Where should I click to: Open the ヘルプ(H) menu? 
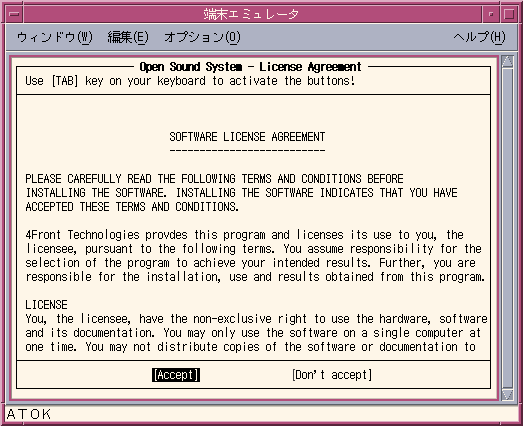pyautogui.click(x=479, y=37)
